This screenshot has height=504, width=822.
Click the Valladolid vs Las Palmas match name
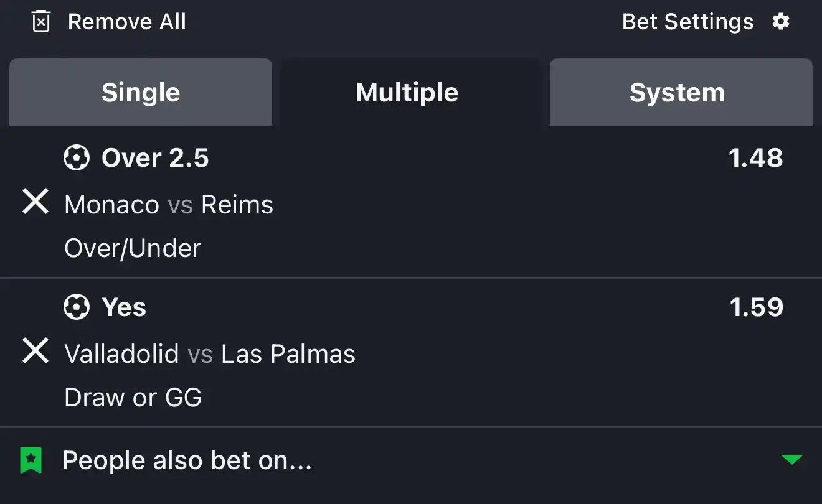pos(210,354)
